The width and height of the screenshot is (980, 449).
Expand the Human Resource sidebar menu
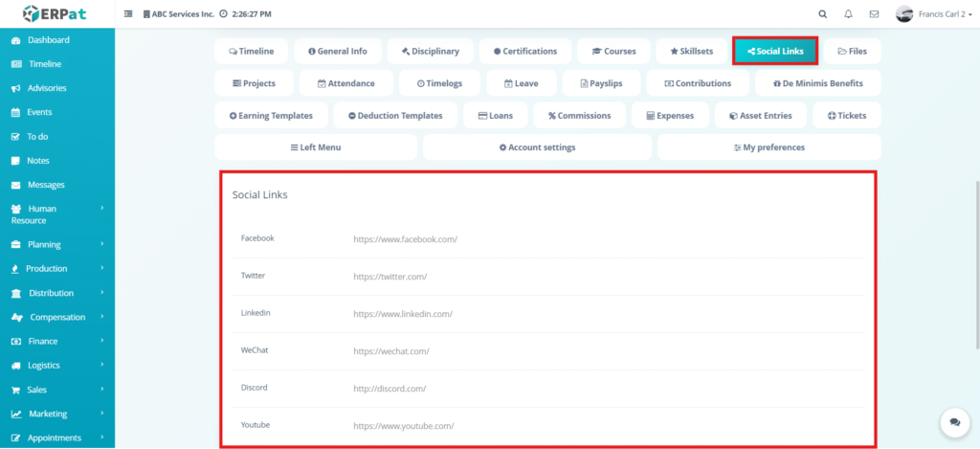[x=57, y=214]
